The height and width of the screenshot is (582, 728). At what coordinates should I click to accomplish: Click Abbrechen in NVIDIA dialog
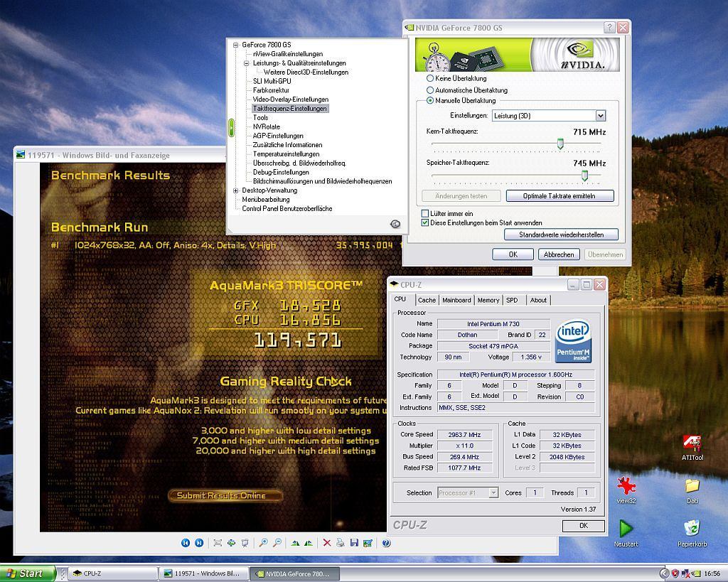[x=559, y=254]
